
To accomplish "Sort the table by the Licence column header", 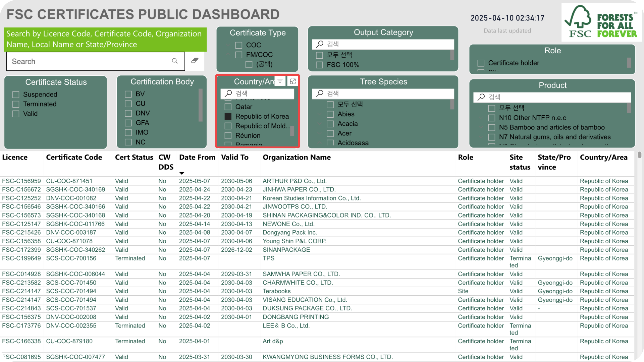I will pyautogui.click(x=15, y=157).
